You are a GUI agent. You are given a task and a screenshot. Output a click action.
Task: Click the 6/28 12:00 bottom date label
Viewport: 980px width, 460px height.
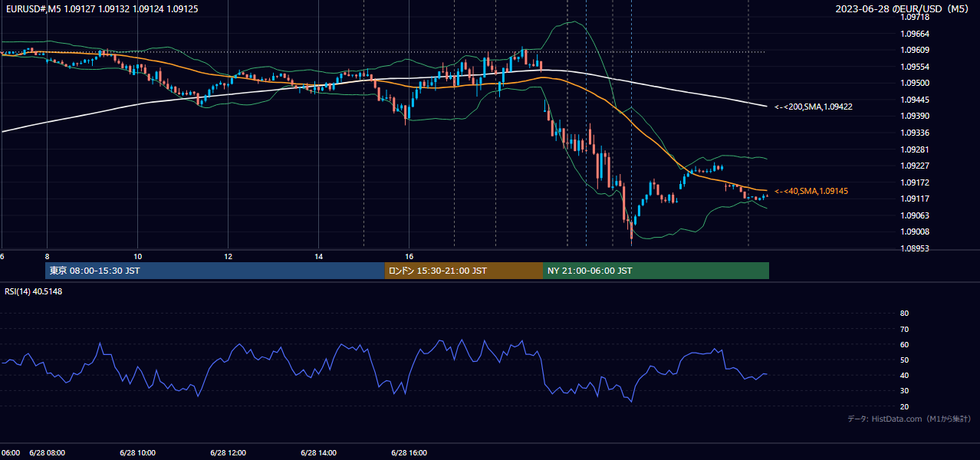pos(229,453)
